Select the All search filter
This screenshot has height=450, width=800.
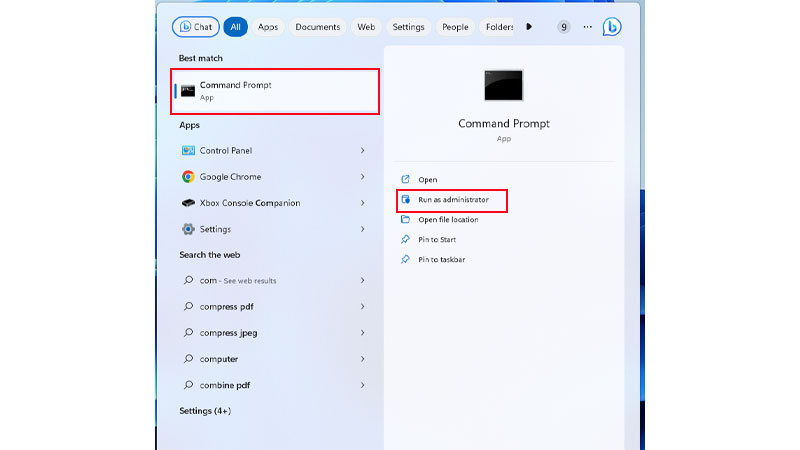tap(235, 27)
